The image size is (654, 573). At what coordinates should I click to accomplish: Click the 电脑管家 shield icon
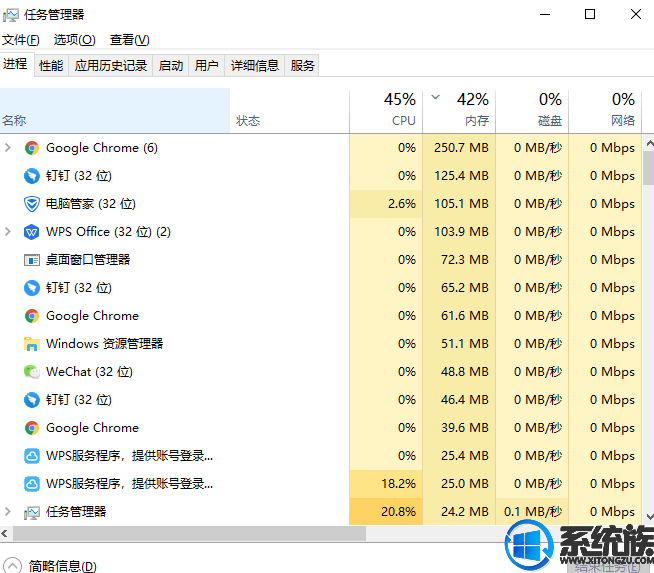[x=32, y=204]
